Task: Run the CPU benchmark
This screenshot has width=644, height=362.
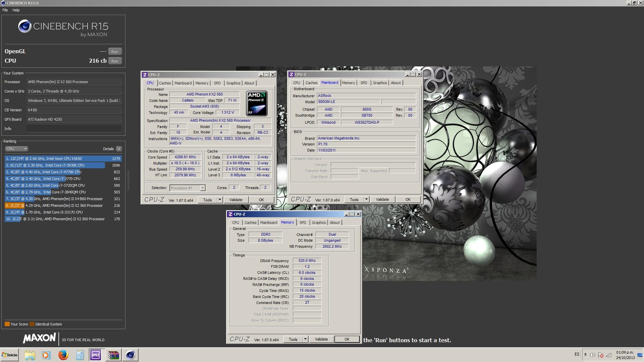Action: pyautogui.click(x=115, y=61)
